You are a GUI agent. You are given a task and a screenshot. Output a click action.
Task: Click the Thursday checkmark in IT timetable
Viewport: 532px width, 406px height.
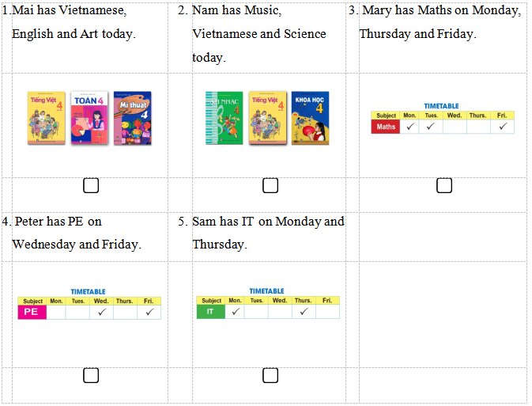point(304,312)
